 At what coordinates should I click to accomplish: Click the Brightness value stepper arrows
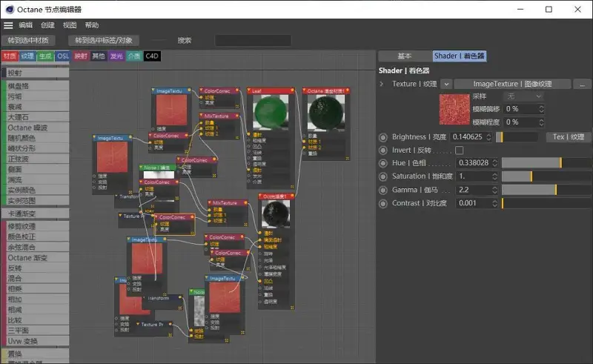488,137
